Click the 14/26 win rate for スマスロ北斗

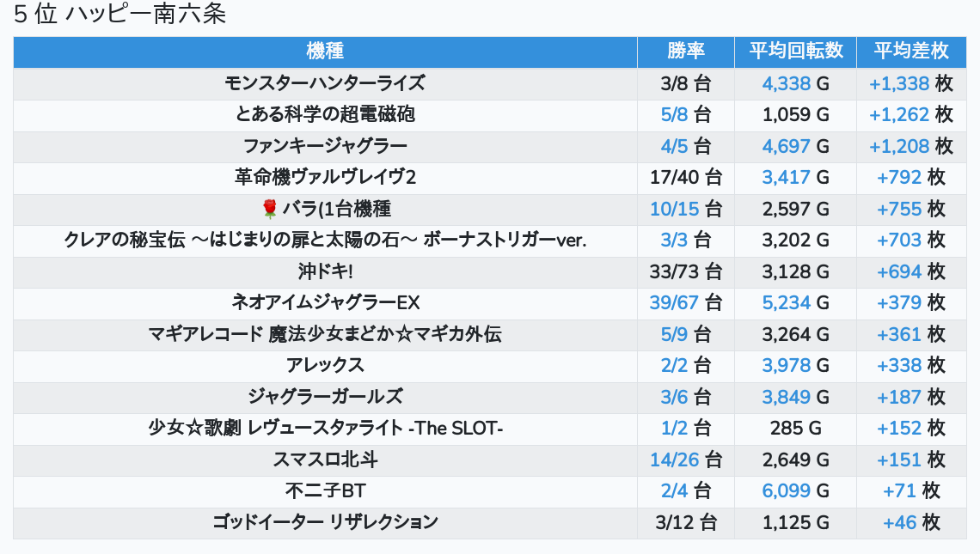click(x=675, y=460)
